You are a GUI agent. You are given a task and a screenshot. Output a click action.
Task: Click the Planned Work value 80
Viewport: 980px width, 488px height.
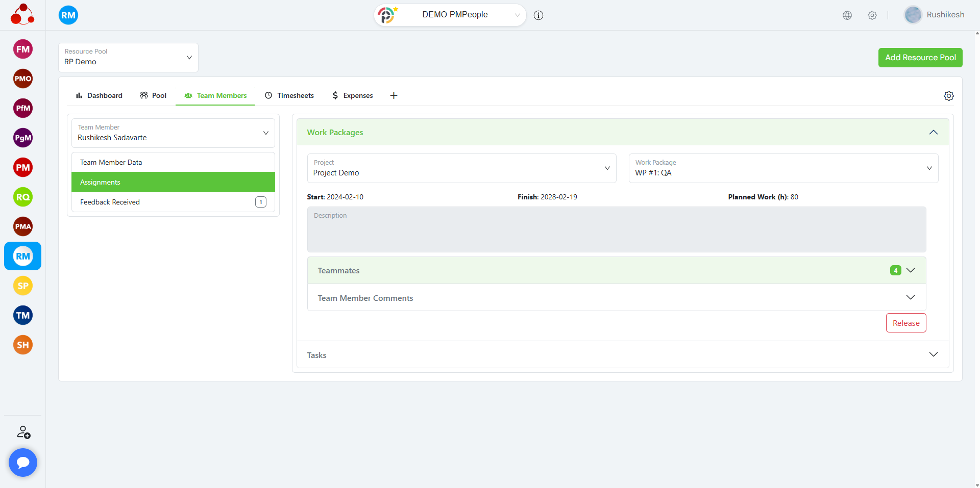[794, 197]
